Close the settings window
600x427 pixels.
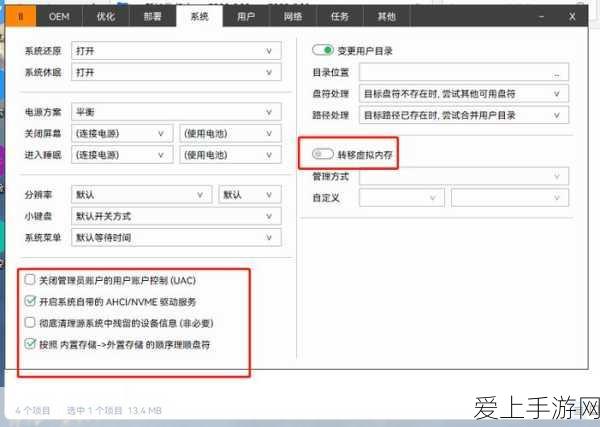click(572, 16)
